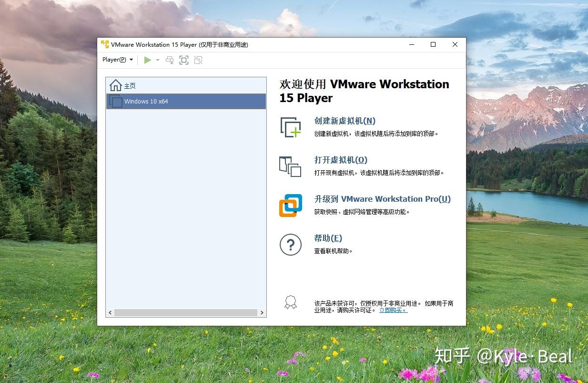The height and width of the screenshot is (383, 588).
Task: Open 打开虚拟机(O) link
Action: [341, 160]
